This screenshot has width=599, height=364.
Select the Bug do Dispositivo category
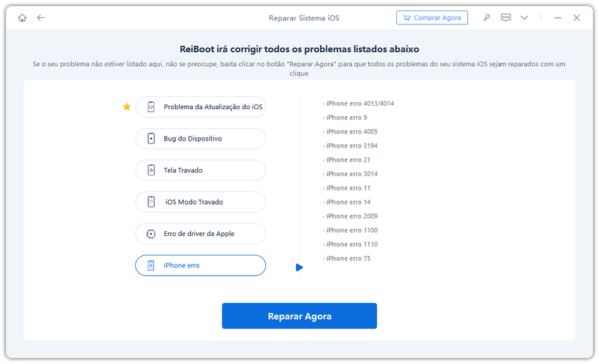(201, 139)
